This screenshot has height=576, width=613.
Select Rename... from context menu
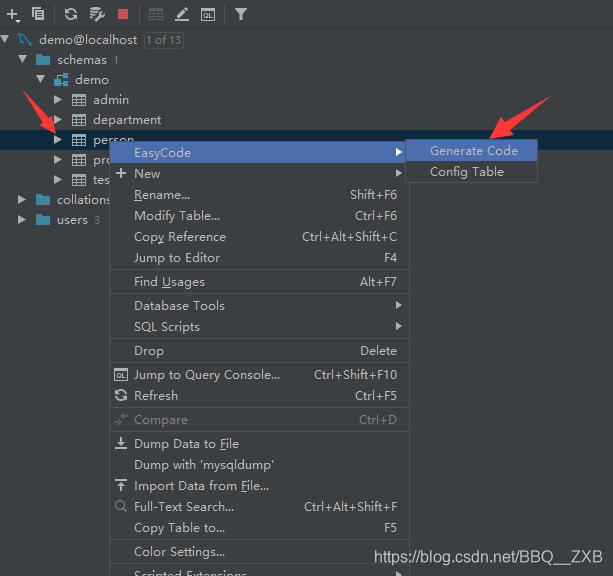(259, 195)
